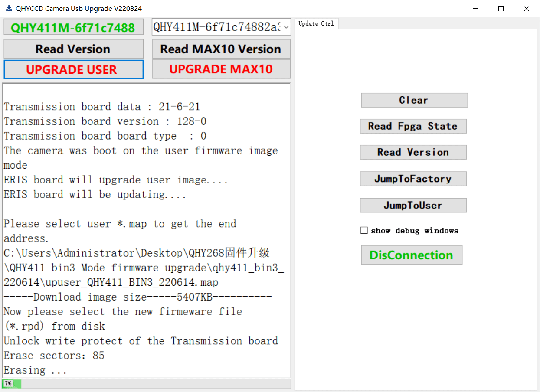Close the QHYCCD Camera Usb Upgrade window
Screen dimensions: 540x392
[x=527, y=8]
